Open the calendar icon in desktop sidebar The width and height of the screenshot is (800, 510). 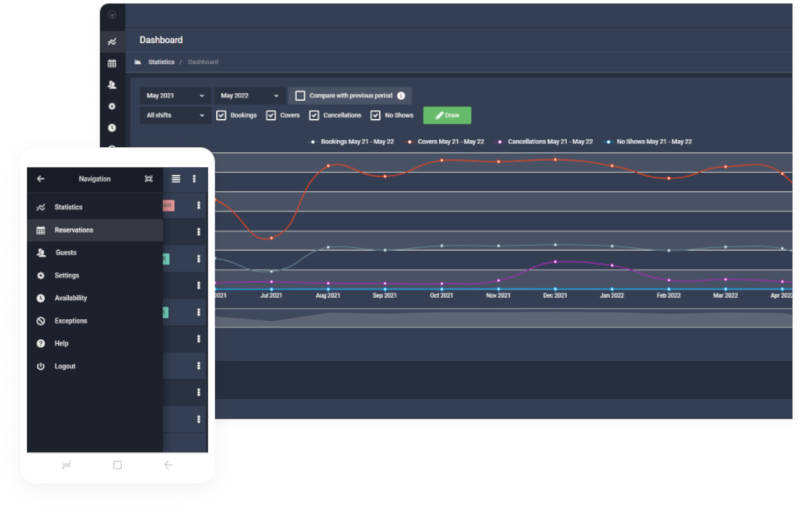[112, 63]
